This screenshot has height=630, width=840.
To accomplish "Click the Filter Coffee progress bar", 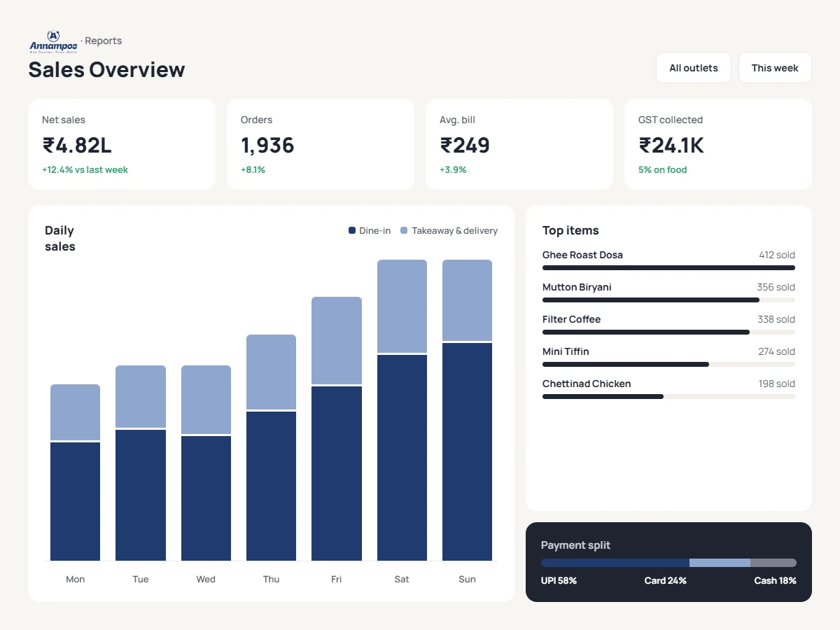I will [x=668, y=332].
